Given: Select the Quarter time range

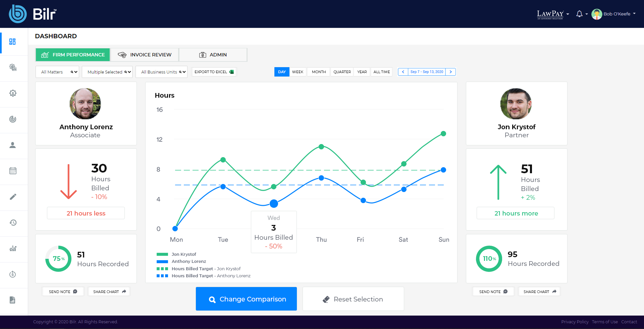Looking at the screenshot, I should point(342,72).
